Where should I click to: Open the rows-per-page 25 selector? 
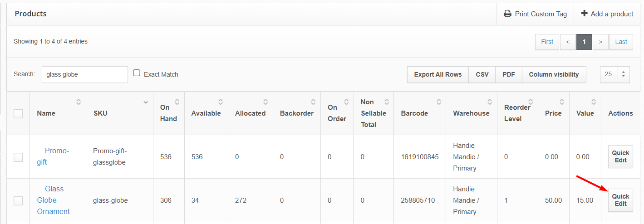click(x=615, y=74)
